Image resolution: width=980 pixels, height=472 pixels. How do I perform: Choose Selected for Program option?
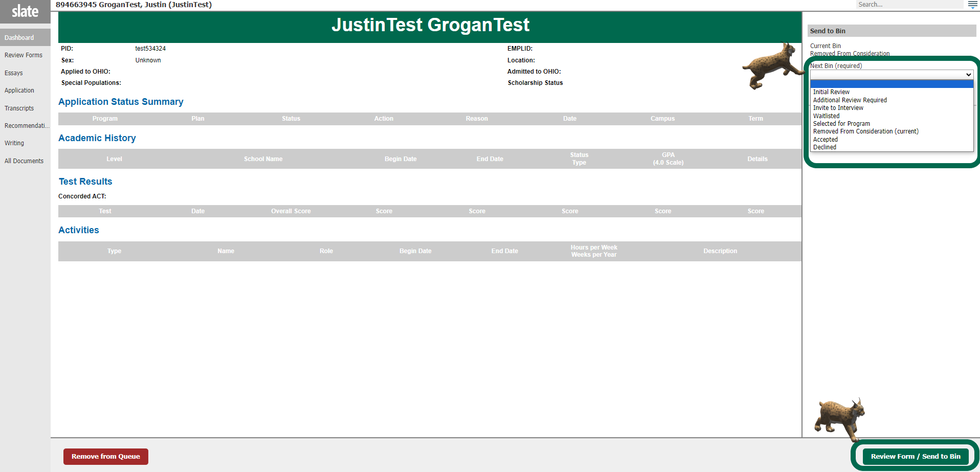(892, 124)
